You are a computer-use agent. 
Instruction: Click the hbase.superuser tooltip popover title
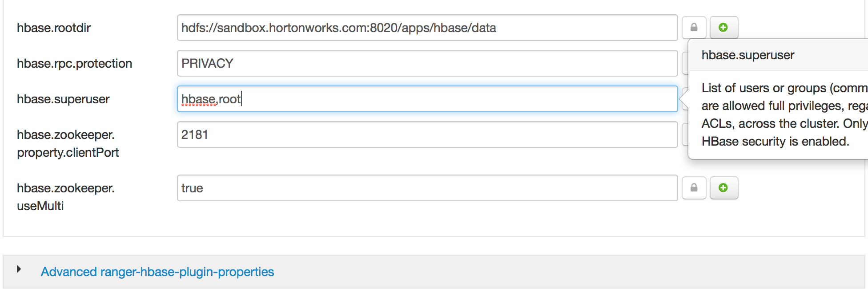click(x=748, y=55)
